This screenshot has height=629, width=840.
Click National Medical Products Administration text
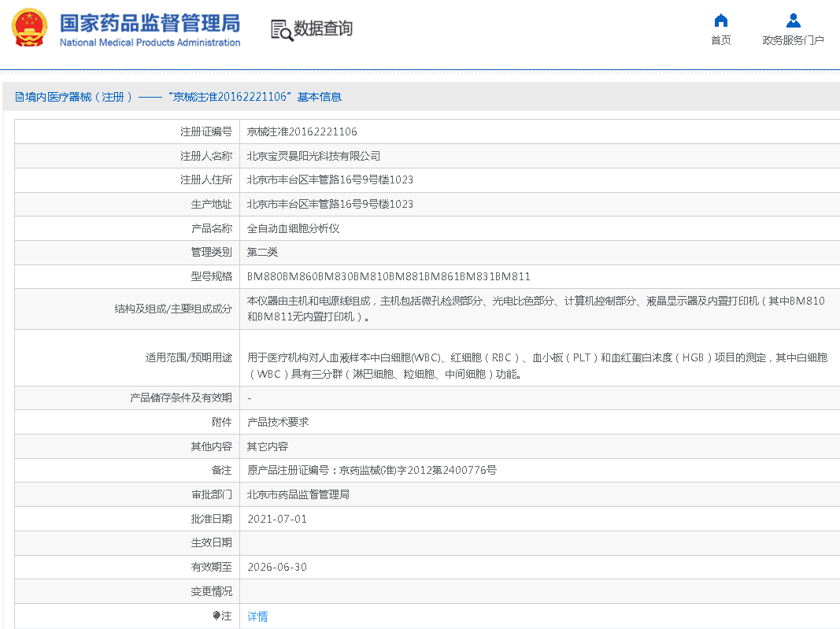[x=150, y=43]
